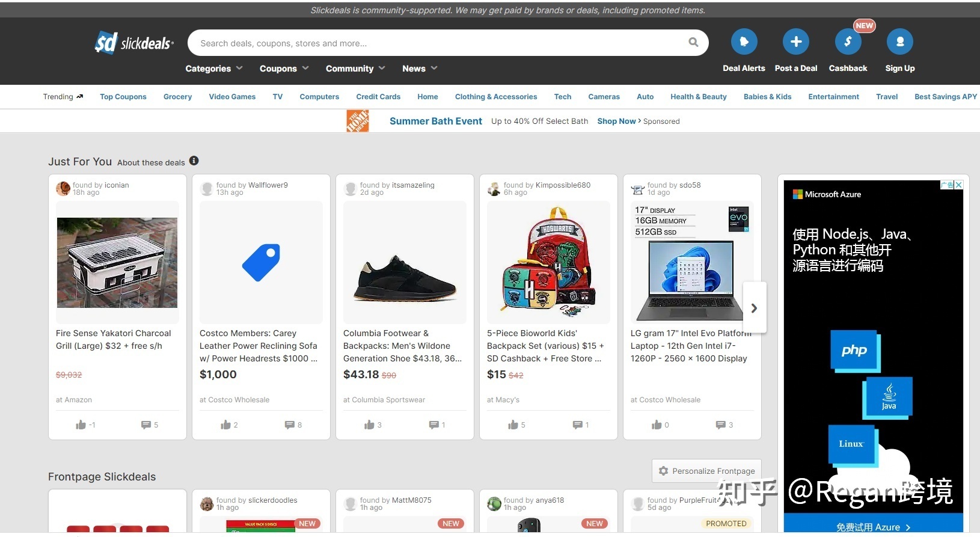Open 5-Piece Bioworld Kids' Backpack Set title

tap(545, 346)
